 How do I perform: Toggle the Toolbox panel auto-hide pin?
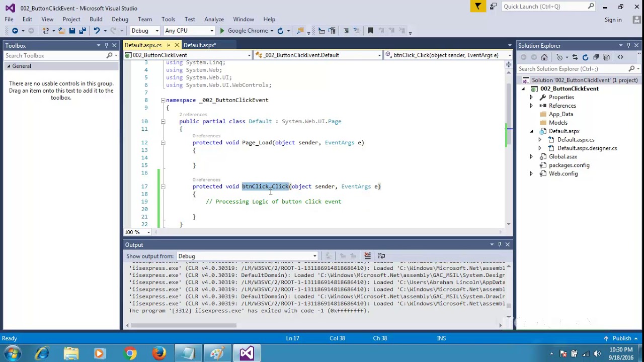coord(106,46)
